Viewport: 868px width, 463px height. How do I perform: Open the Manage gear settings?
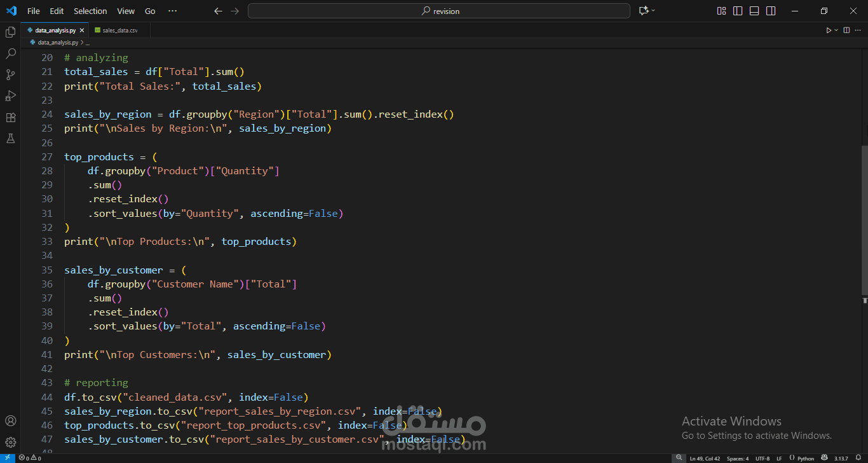point(10,442)
